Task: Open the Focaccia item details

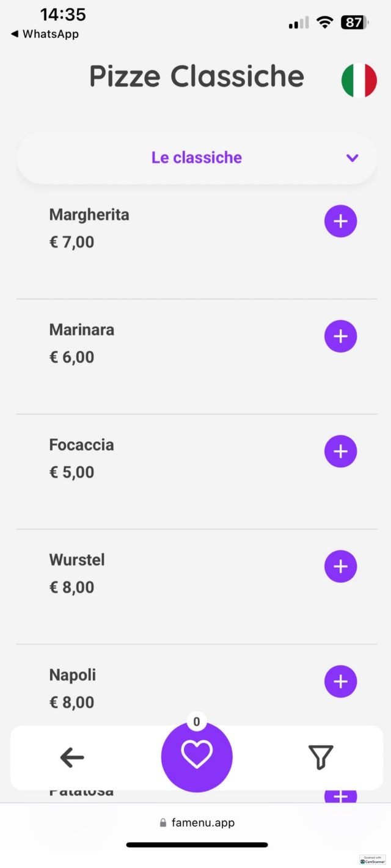Action: click(81, 445)
